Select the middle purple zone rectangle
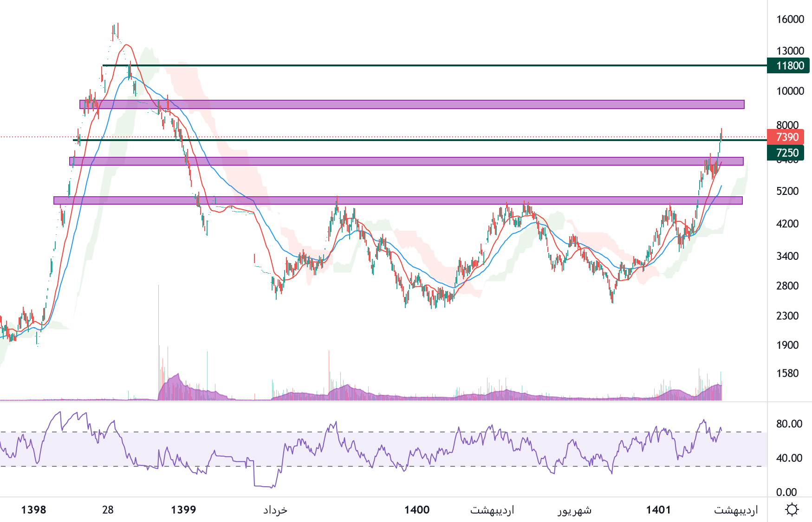The image size is (812, 522). 418,161
